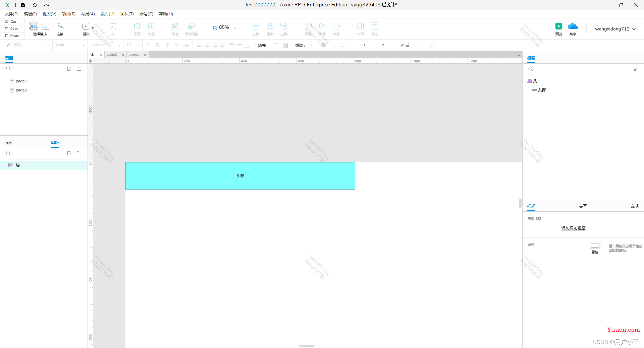Click the 填充 shadow swatch
This screenshot has width=644, height=348.
pyautogui.click(x=285, y=45)
